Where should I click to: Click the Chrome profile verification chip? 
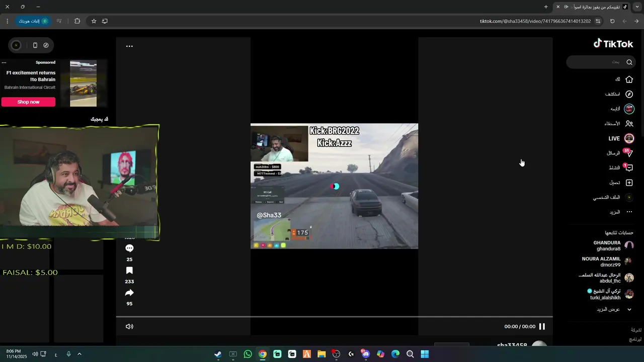(x=33, y=21)
